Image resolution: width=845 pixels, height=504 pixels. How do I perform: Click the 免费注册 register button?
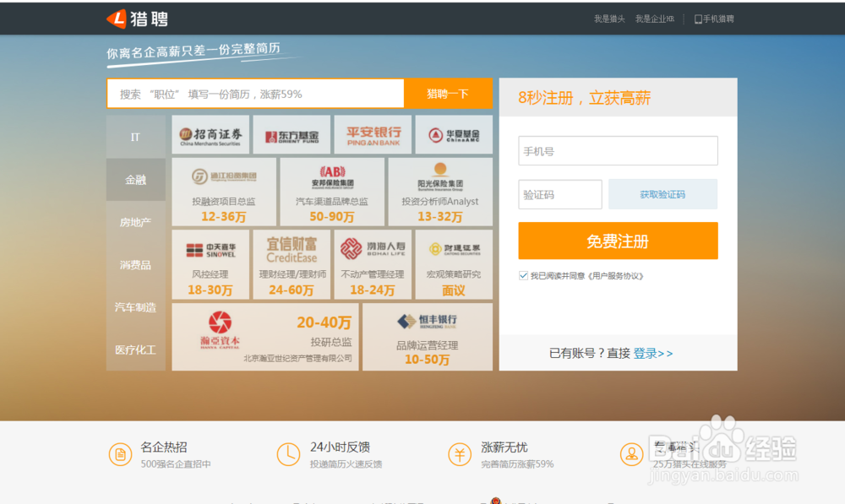coord(618,241)
